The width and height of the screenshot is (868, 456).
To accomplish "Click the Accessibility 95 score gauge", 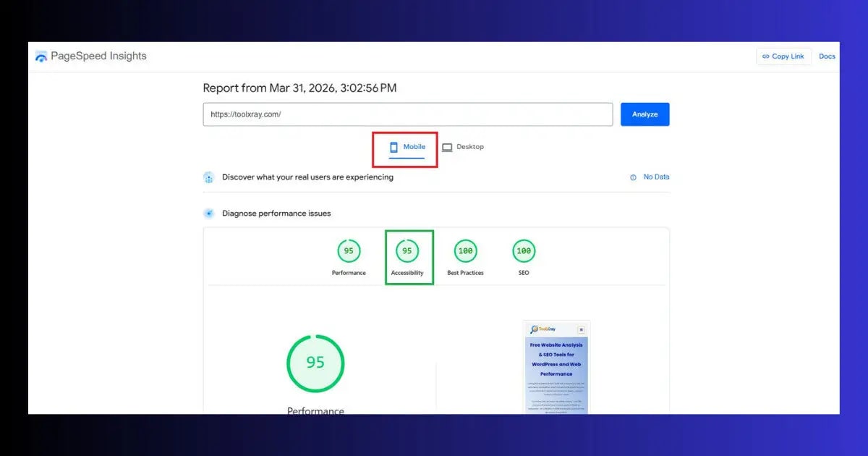I will 407,250.
